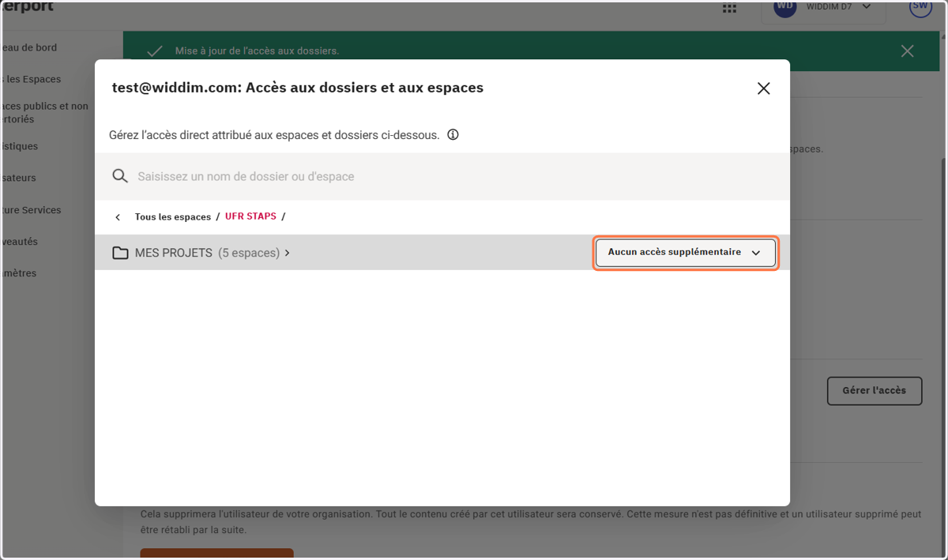Open the 'Aucun accès supplémentaire' dropdown
Viewport: 948px width, 560px height.
[686, 254]
